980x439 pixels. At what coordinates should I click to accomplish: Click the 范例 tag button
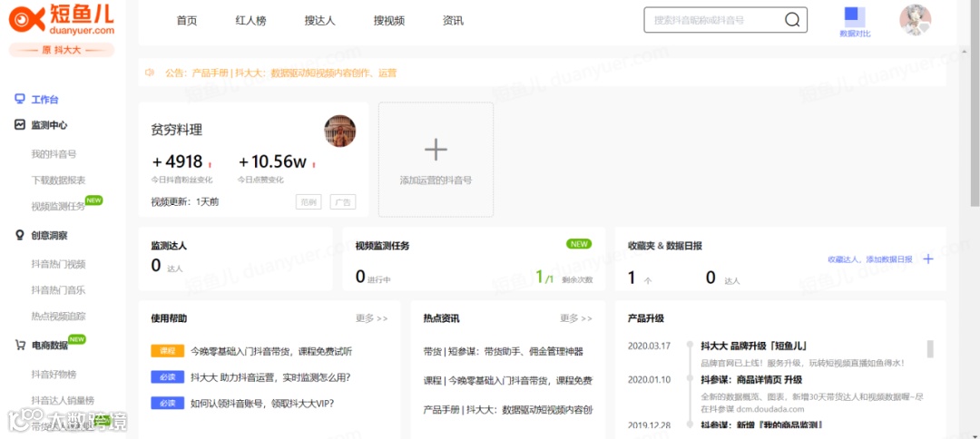coord(309,201)
